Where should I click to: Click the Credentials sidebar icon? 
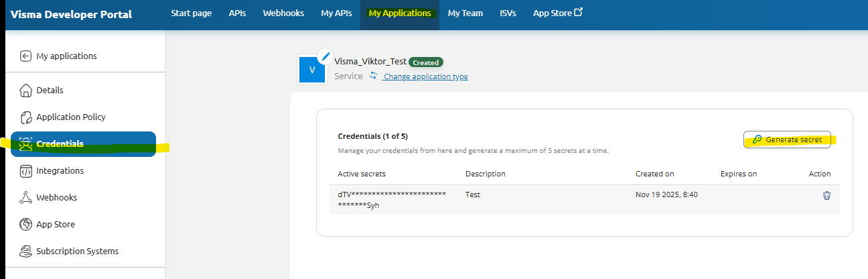click(x=25, y=144)
